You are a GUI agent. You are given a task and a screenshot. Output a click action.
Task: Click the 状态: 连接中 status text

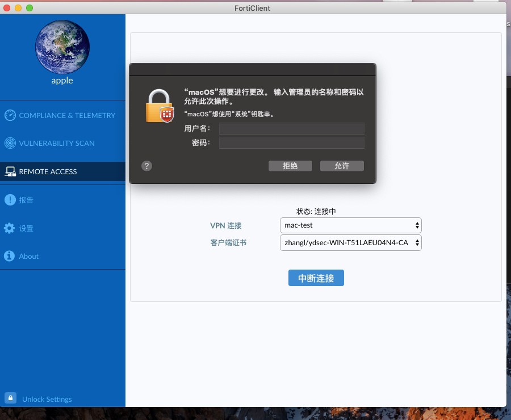[316, 212]
